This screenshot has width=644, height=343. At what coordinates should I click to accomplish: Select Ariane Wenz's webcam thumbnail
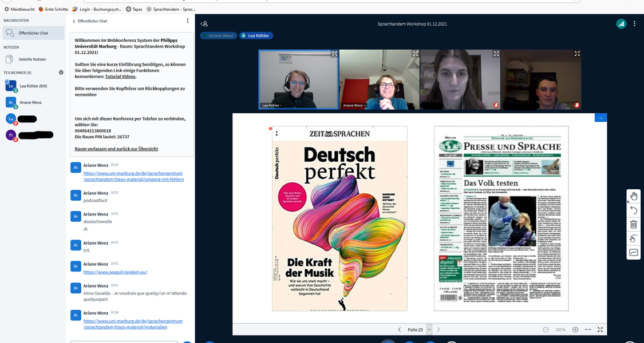click(x=380, y=79)
